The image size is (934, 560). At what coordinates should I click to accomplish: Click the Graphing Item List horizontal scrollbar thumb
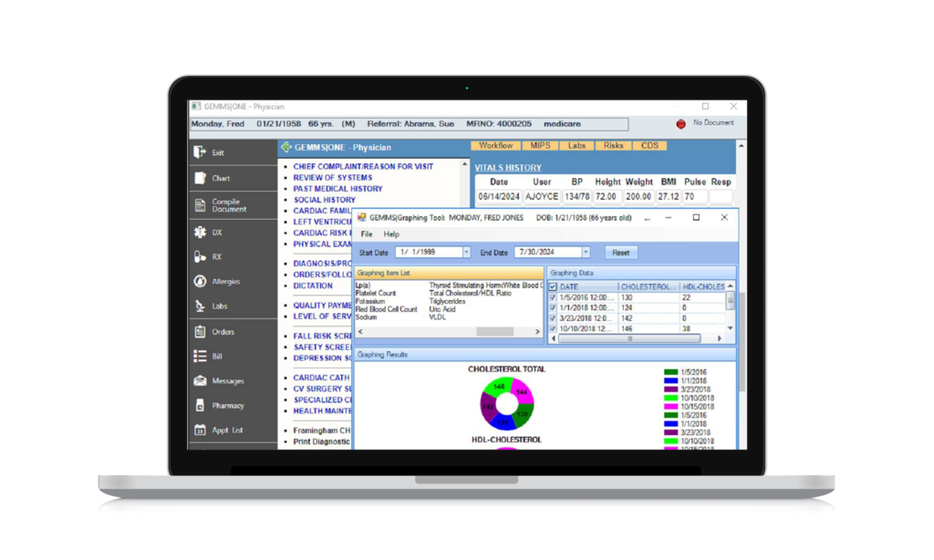pyautogui.click(x=494, y=332)
